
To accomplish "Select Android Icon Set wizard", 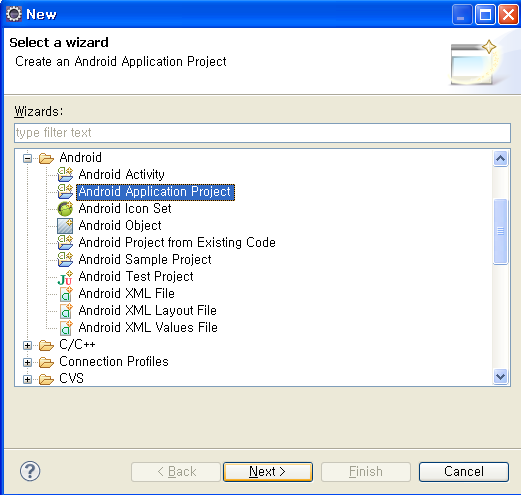I will (x=125, y=209).
